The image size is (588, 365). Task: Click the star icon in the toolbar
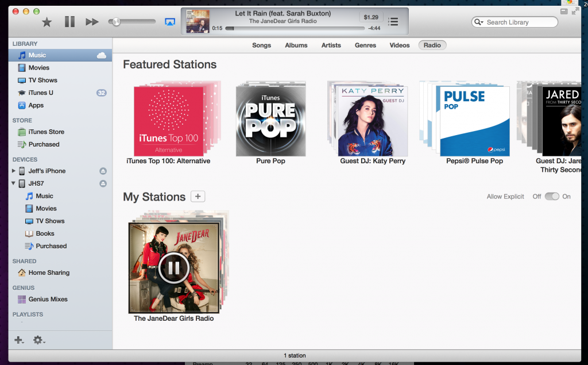pos(47,22)
